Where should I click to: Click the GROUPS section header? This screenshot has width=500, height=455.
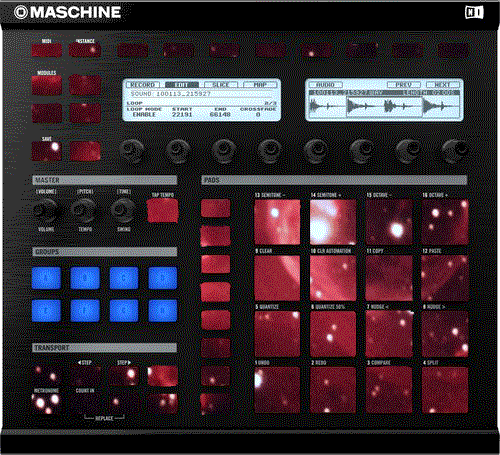[x=105, y=252]
